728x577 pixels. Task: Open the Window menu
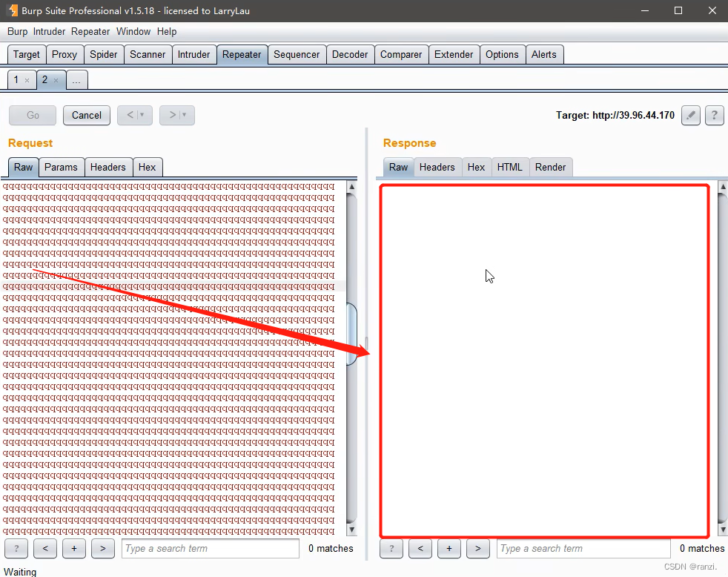133,32
